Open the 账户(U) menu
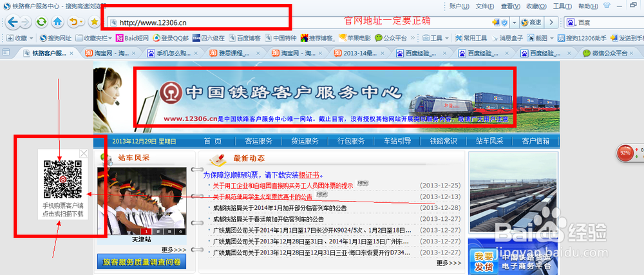 459,6
